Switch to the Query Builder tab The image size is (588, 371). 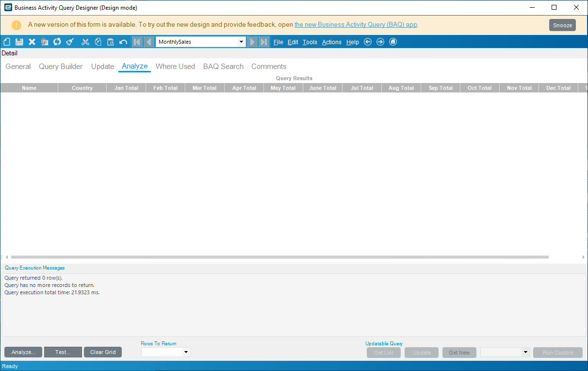click(61, 67)
